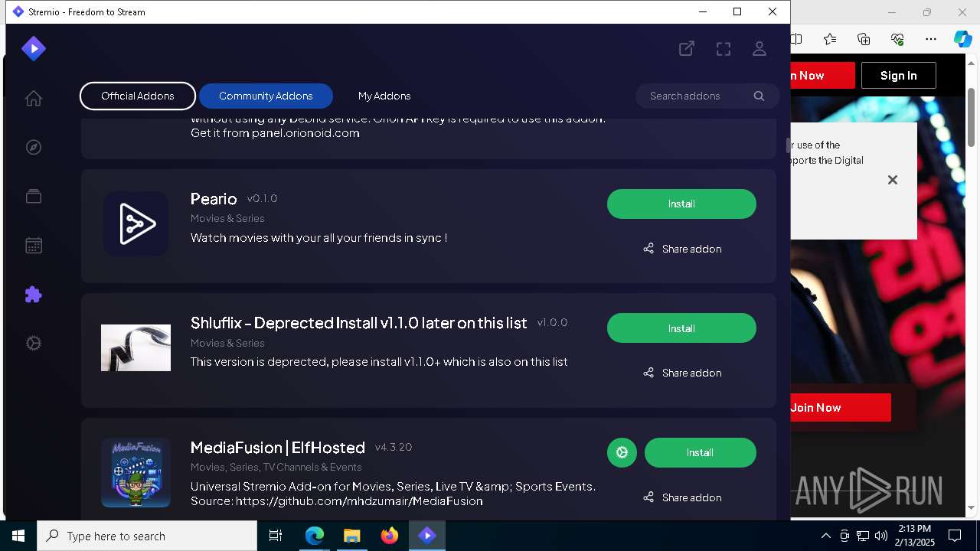980x551 pixels.
Task: Open browser essentials heart icon
Action: coord(897,39)
